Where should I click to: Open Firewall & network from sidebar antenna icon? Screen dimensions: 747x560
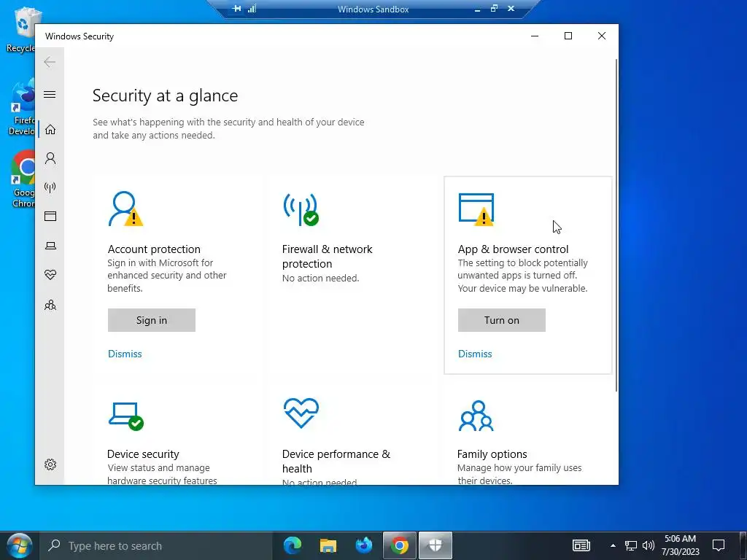point(50,187)
